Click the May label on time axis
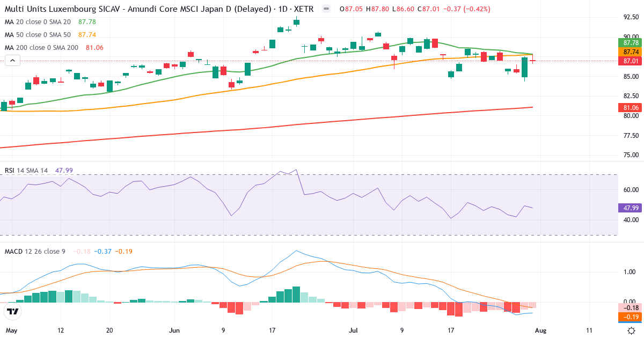Viewport: 644px width, 338px height. click(11, 330)
